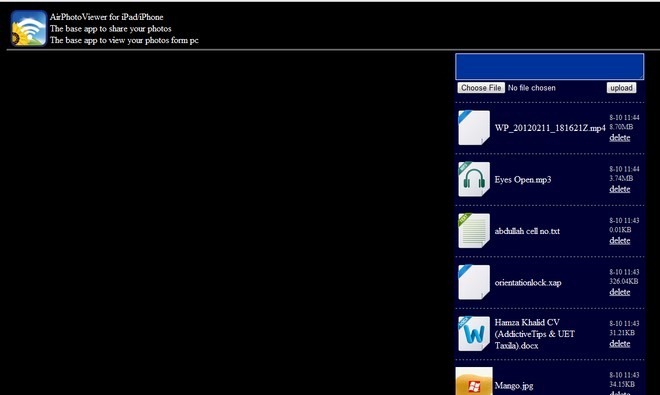Select the orientationlock.xap file name
The width and height of the screenshot is (660, 395).
click(x=528, y=283)
